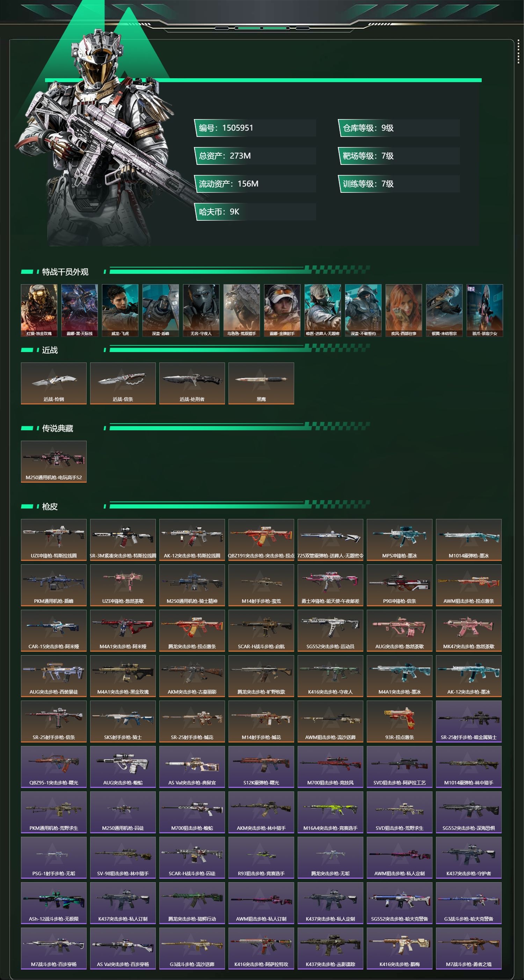Click the 特战干员外观 section heading
The width and height of the screenshot is (524, 980).
[x=65, y=272]
